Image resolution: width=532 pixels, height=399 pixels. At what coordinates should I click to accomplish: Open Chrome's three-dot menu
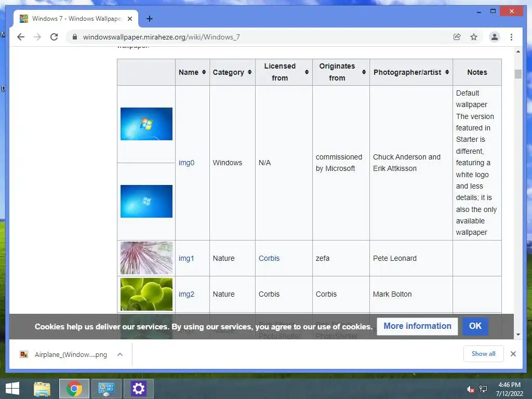511,37
